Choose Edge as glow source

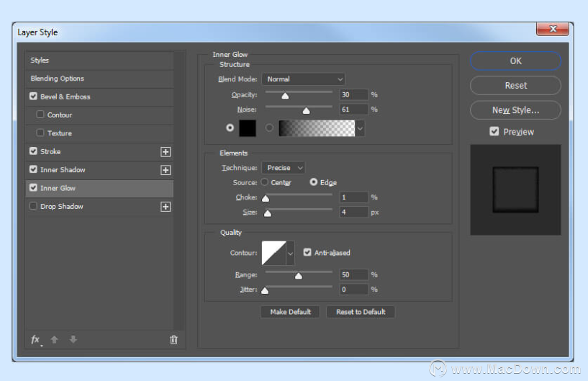point(314,182)
